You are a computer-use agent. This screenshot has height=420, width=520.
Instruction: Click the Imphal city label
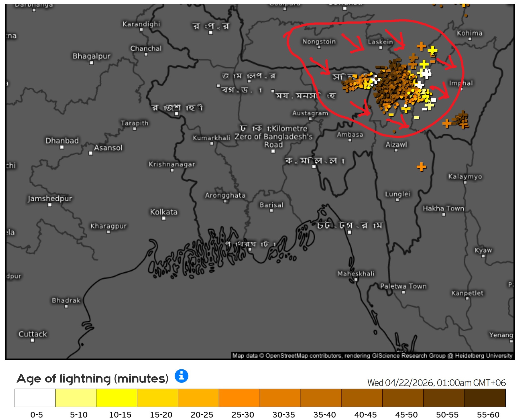click(461, 83)
